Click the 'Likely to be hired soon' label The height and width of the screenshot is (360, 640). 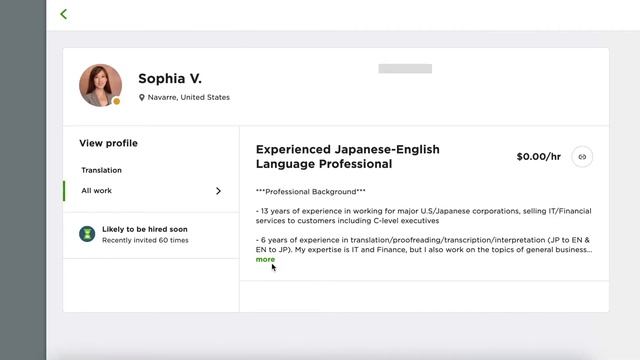(145, 229)
